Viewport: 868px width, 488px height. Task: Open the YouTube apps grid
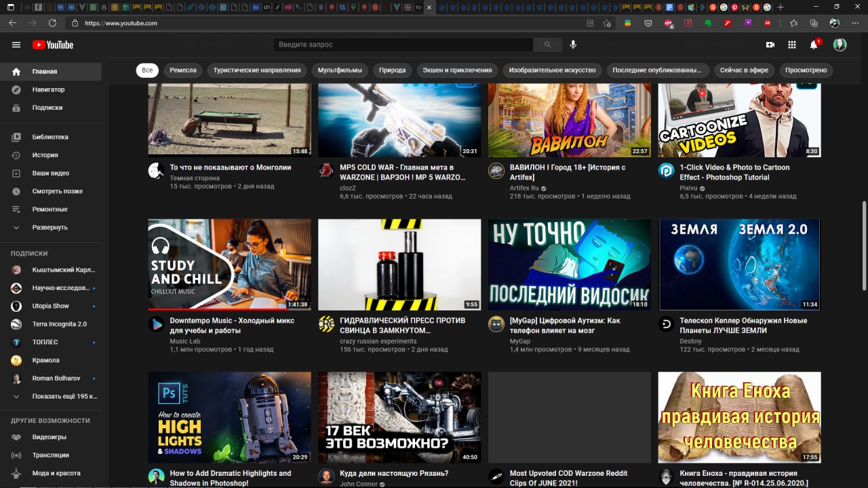click(792, 45)
